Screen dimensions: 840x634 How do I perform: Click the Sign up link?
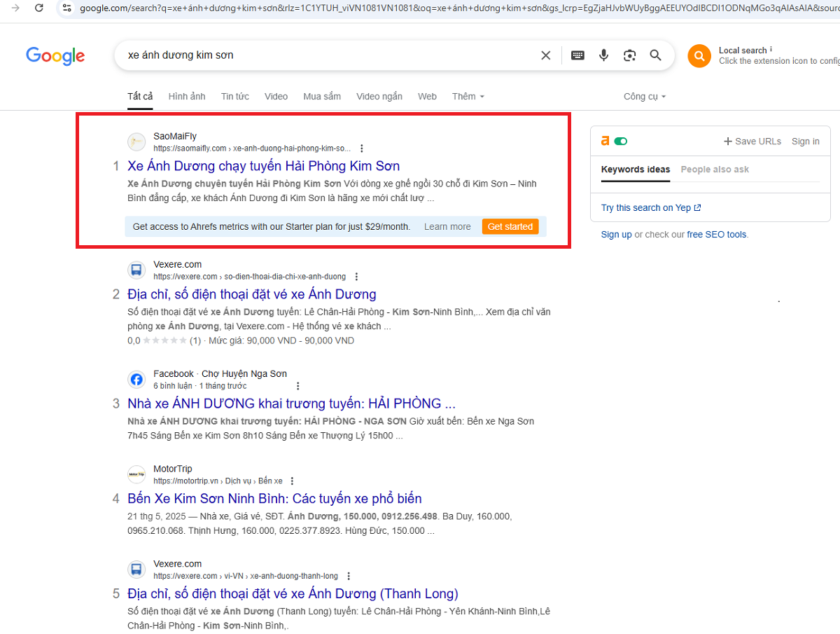pyautogui.click(x=617, y=235)
